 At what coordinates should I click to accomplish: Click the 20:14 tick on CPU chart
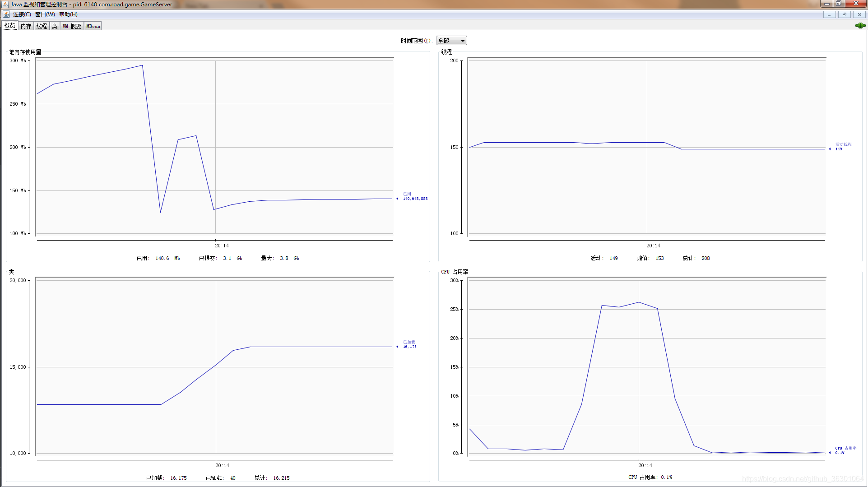[645, 465]
